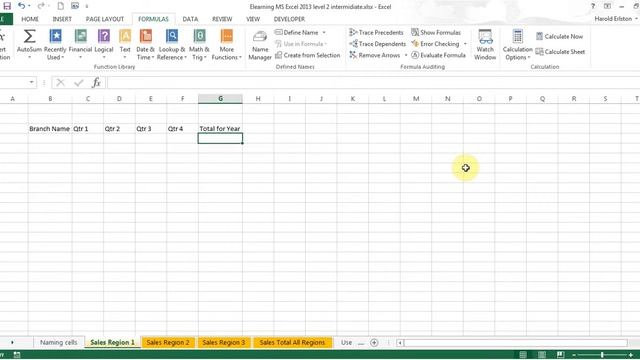Open the Logical functions library
This screenshot has height=360, width=640.
pos(104,44)
